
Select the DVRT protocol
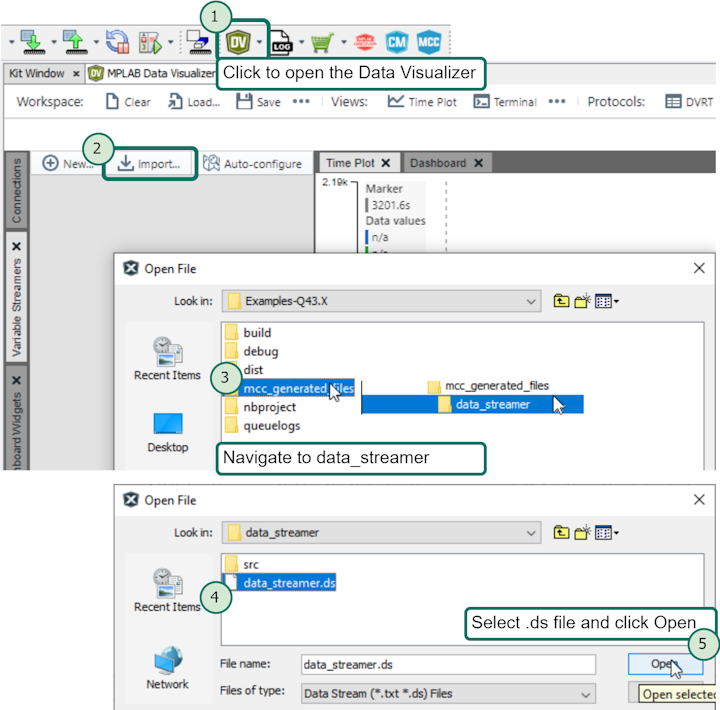689,101
